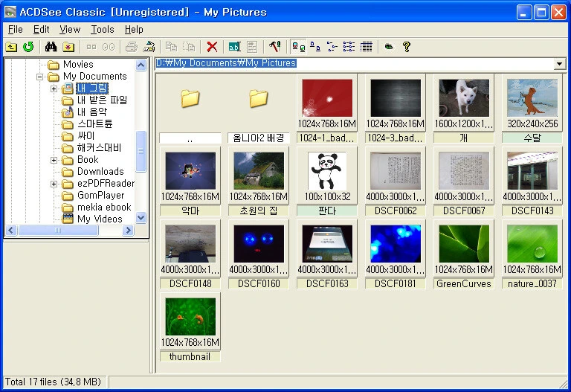Screen dimensions: 571x392
Task: Click the red X delete icon
Action: click(x=212, y=47)
